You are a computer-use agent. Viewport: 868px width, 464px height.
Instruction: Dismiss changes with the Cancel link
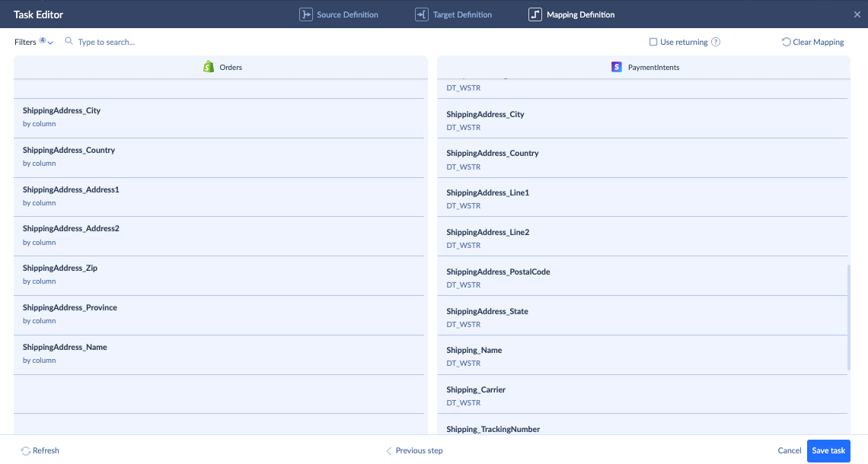[790, 450]
